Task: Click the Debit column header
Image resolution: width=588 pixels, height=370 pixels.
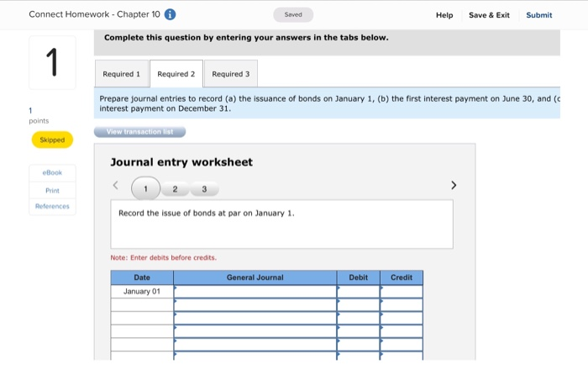Action: [358, 277]
